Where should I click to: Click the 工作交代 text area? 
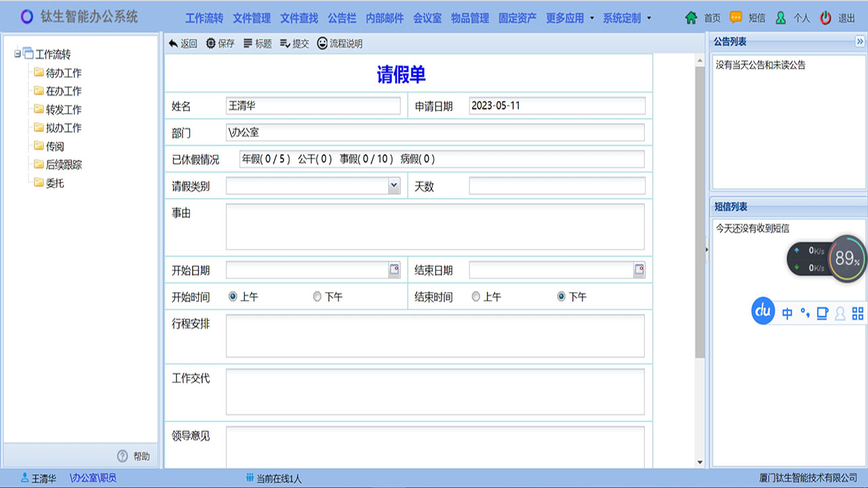(x=435, y=392)
